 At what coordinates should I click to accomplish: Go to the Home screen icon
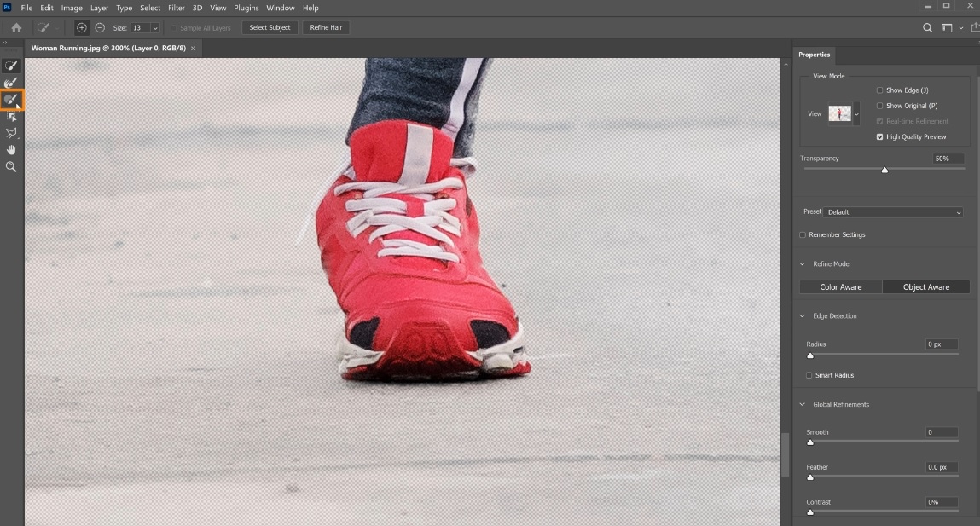(x=16, y=27)
